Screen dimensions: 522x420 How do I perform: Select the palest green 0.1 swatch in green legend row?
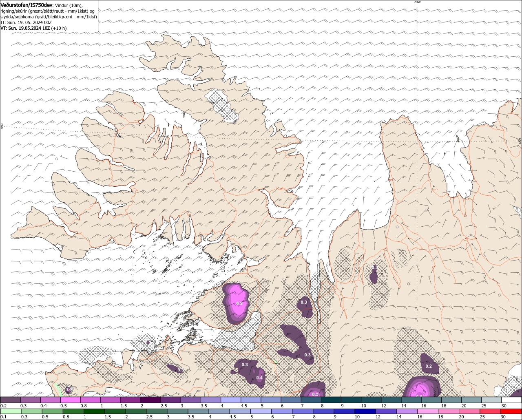(x=11, y=411)
